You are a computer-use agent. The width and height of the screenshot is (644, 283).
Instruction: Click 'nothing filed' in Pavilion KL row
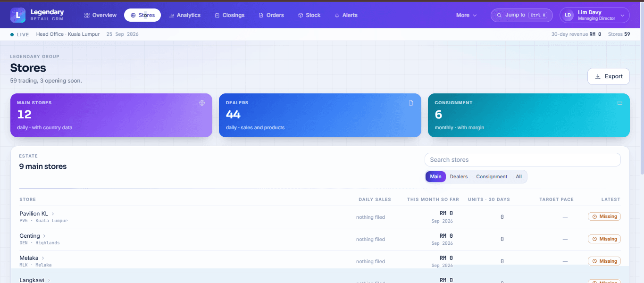pos(370,217)
